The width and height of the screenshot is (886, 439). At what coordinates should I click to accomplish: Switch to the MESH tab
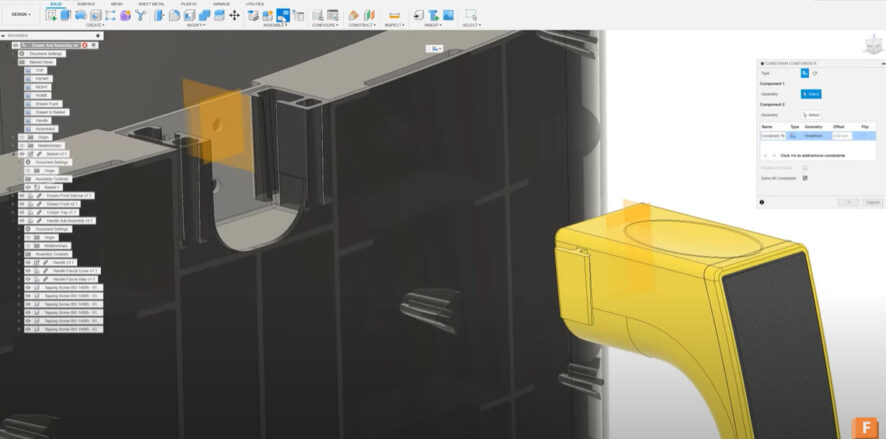point(116,4)
